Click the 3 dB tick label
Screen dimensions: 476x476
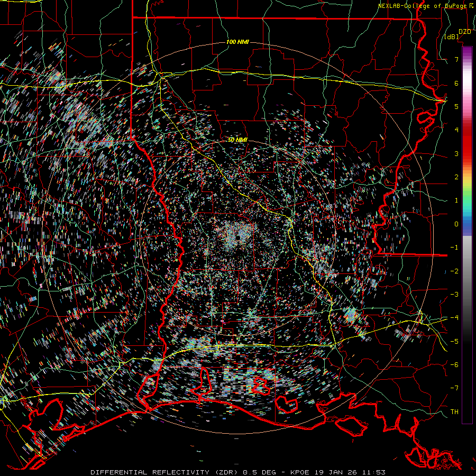456,153
